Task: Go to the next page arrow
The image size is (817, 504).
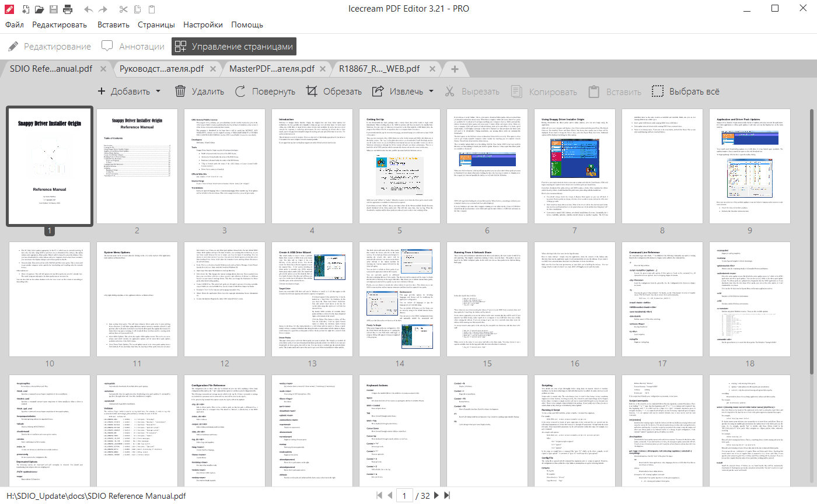Action: pos(437,495)
